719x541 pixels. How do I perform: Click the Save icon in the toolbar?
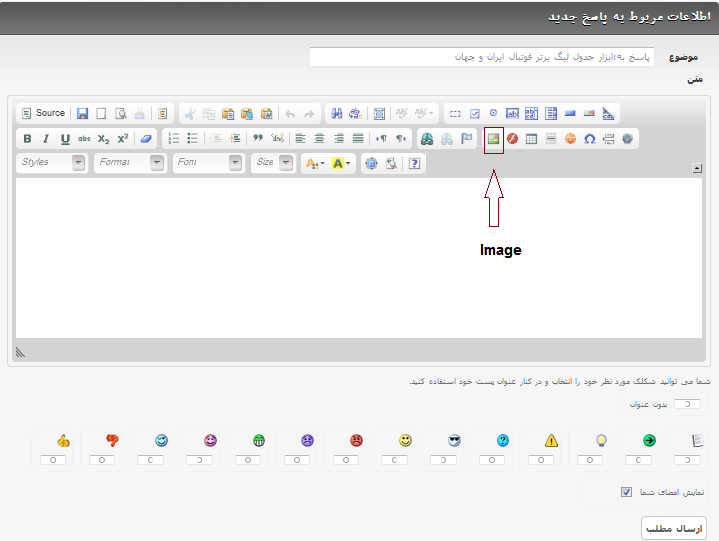pos(82,114)
